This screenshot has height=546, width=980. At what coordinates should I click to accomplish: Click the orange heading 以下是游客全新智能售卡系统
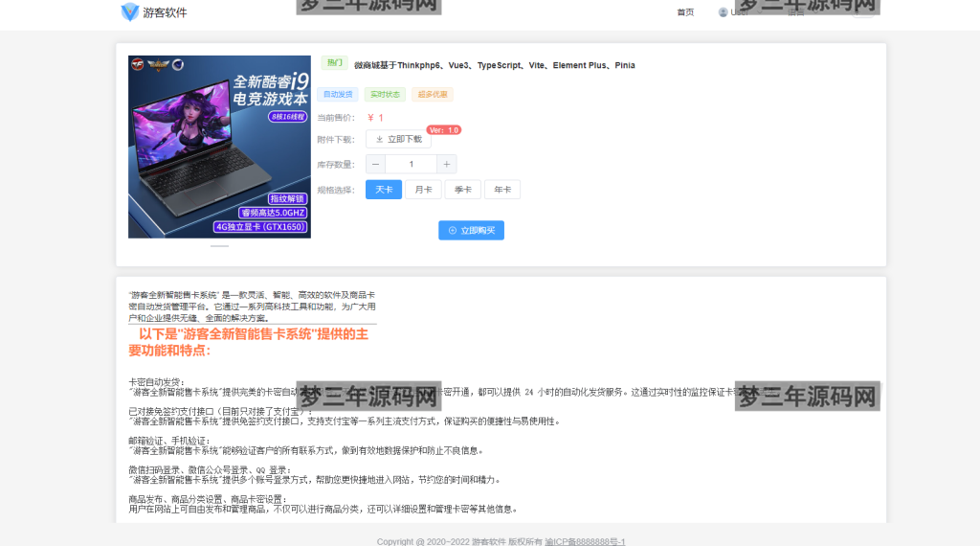pyautogui.click(x=248, y=342)
